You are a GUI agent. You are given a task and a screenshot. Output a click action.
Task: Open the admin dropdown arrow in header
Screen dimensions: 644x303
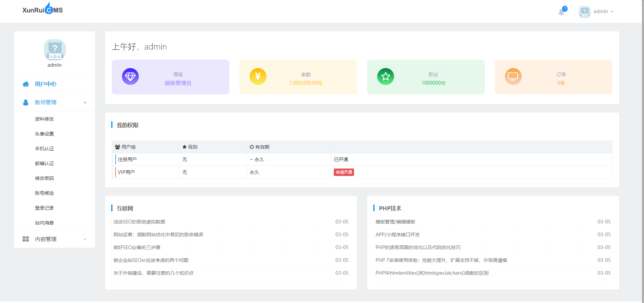coord(612,11)
